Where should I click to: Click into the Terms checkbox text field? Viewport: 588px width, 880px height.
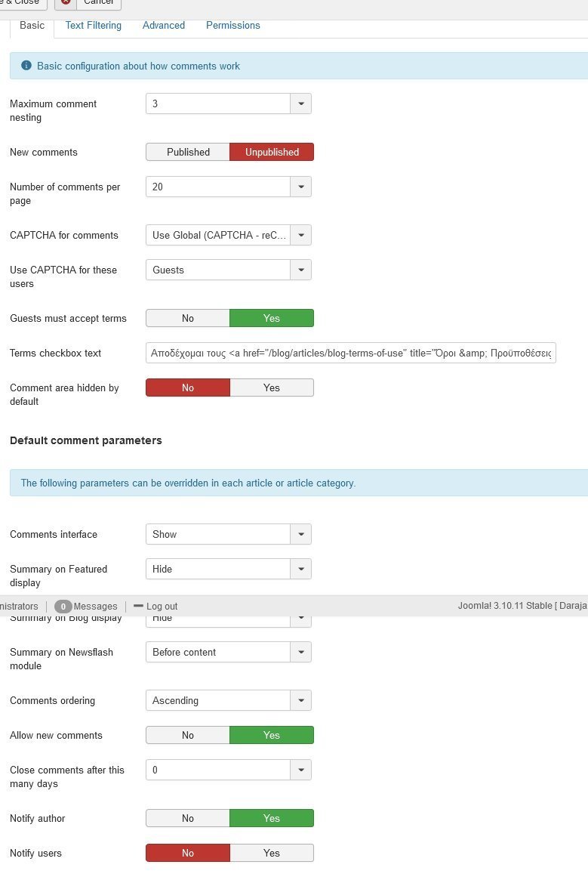(x=351, y=353)
